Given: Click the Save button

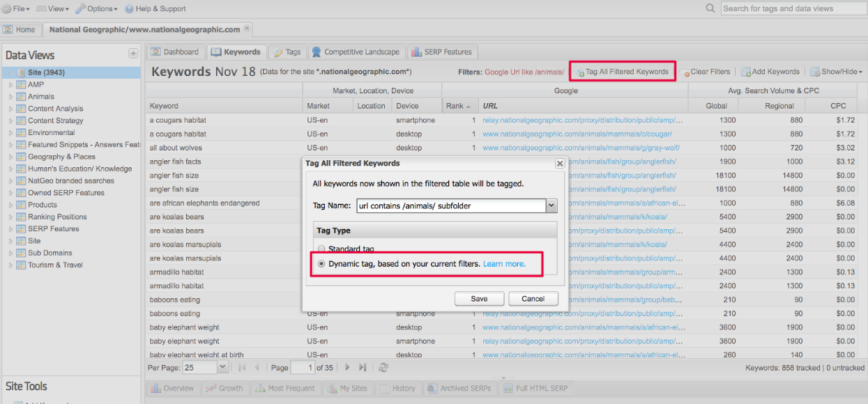Looking at the screenshot, I should [x=479, y=299].
